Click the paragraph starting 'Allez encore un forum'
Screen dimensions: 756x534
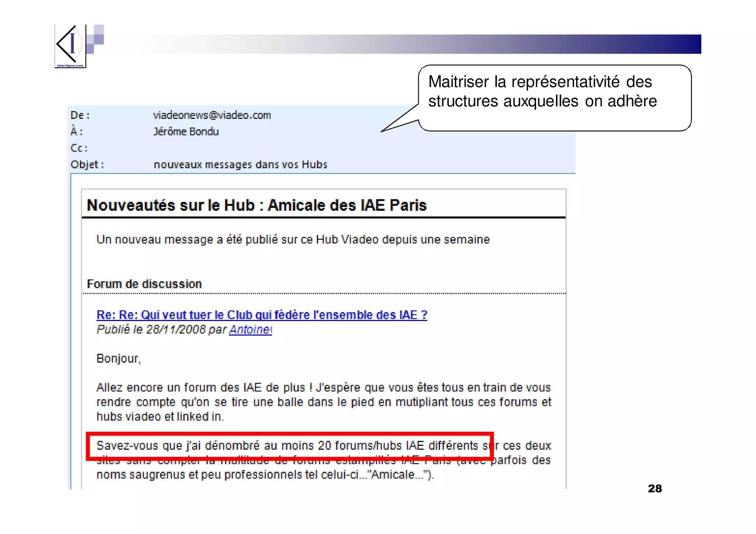(323, 402)
